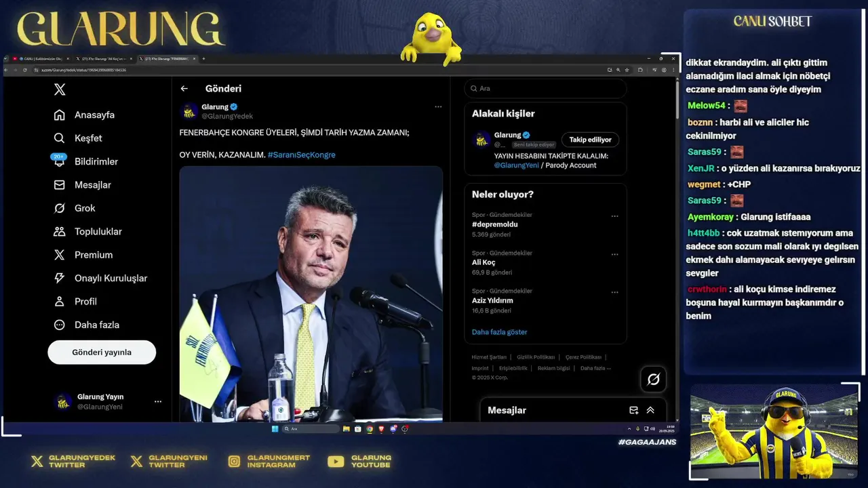Compose new message icon in Mesajlar drawer
The width and height of the screenshot is (868, 488).
click(x=633, y=410)
